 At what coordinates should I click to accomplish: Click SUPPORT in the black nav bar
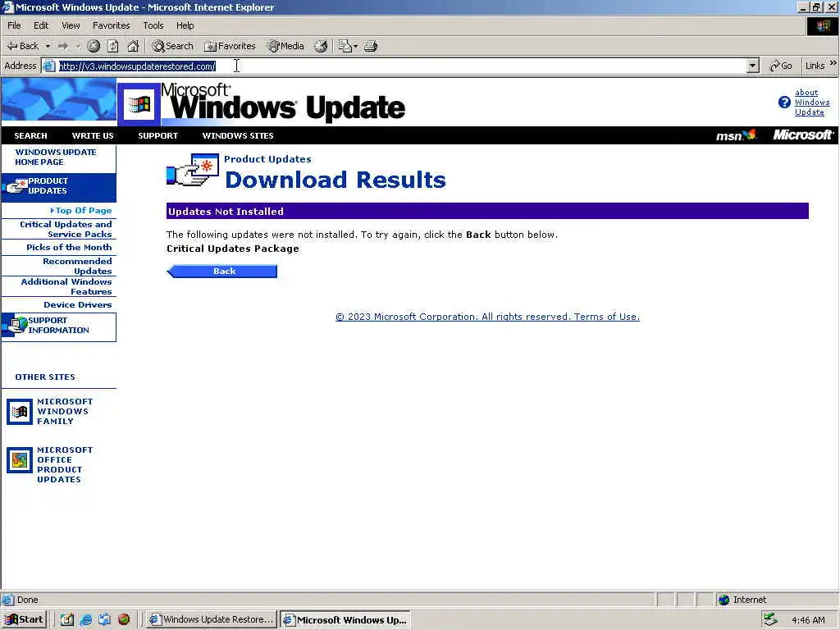tap(158, 135)
